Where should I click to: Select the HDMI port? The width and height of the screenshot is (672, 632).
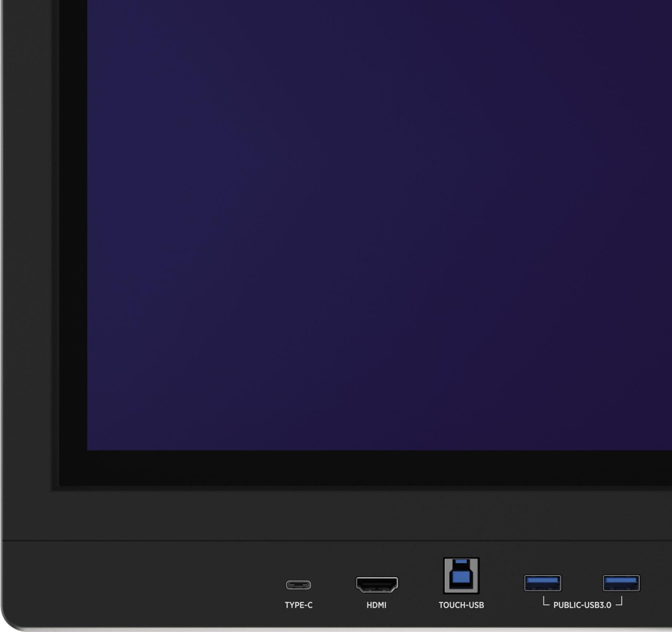point(377,584)
